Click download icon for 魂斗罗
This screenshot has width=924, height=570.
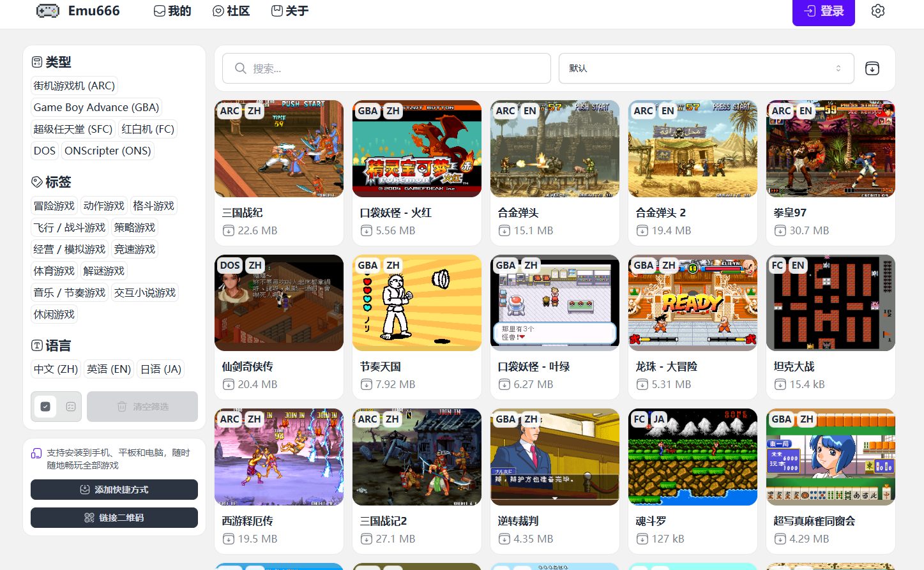(x=642, y=539)
